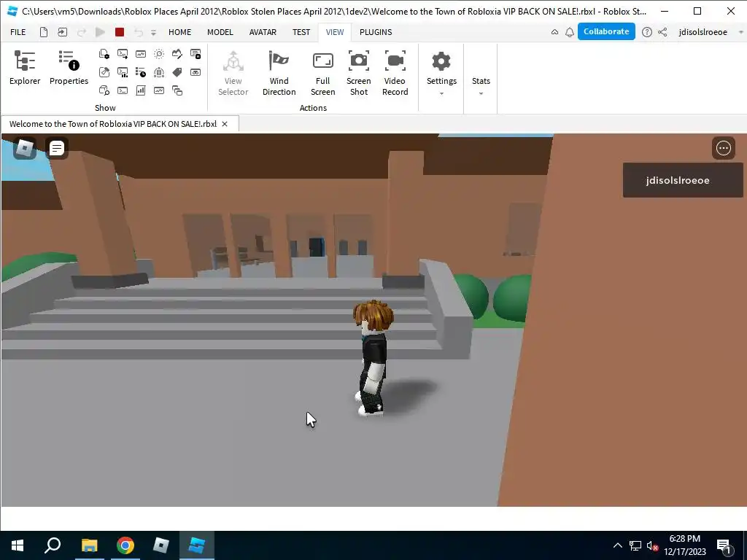
Task: Close the Town of Robloxia .rbxl tab
Action: (x=225, y=124)
